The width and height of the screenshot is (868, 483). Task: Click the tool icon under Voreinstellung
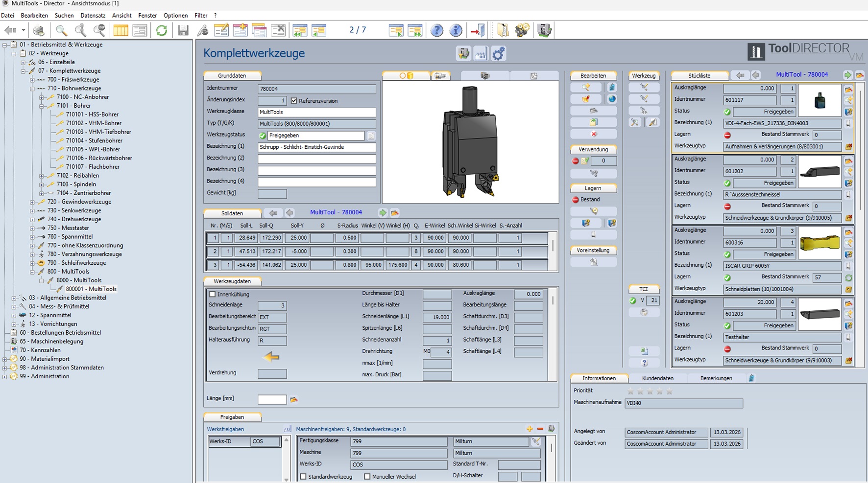click(x=594, y=262)
